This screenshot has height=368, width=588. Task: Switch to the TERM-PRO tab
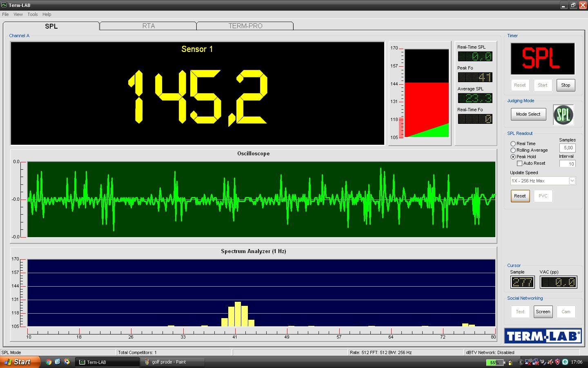point(245,26)
